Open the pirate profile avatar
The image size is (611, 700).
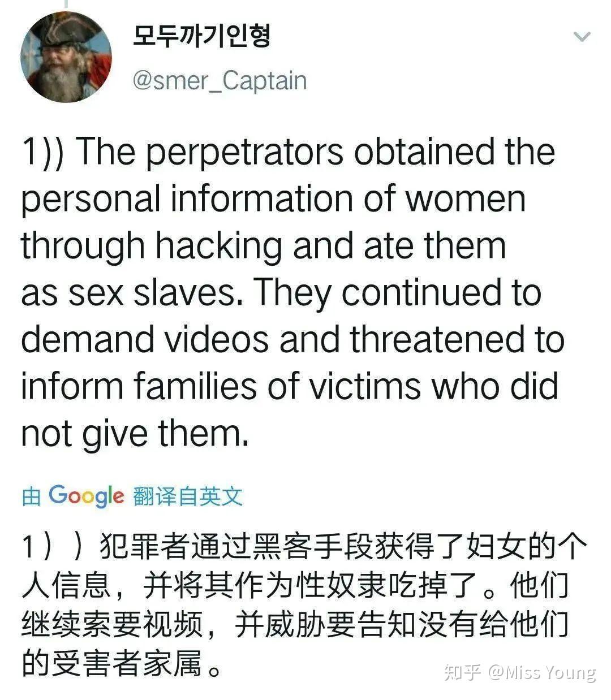click(66, 57)
